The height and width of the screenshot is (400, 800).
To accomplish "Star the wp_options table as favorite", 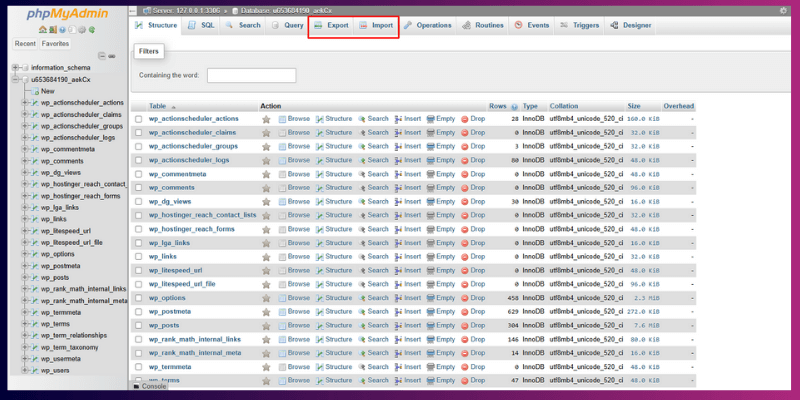I will [x=266, y=298].
